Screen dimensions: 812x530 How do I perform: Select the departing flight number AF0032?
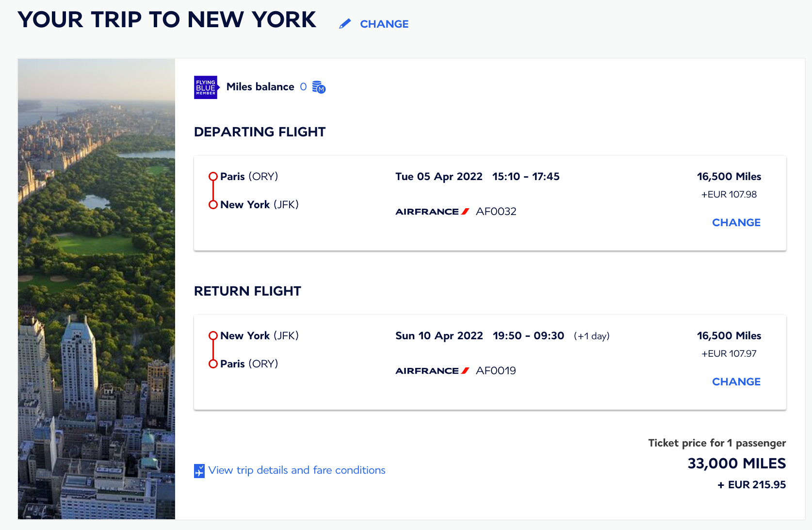tap(496, 212)
